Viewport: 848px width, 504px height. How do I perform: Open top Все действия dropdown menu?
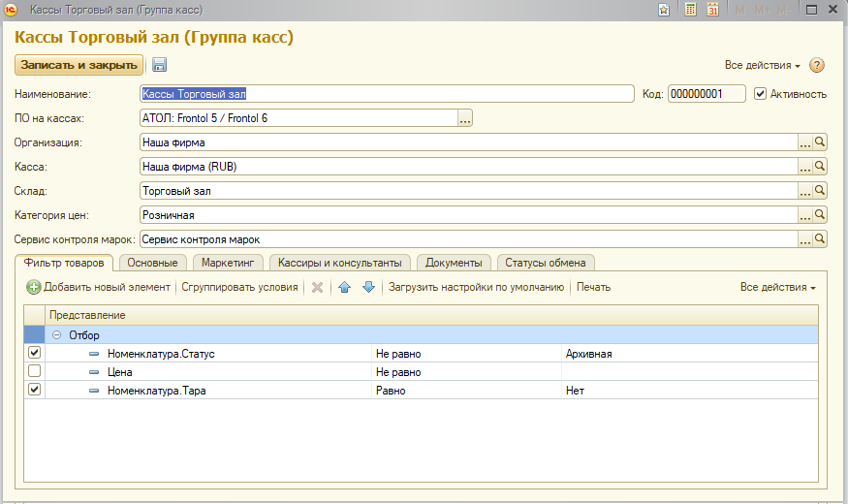click(x=762, y=66)
